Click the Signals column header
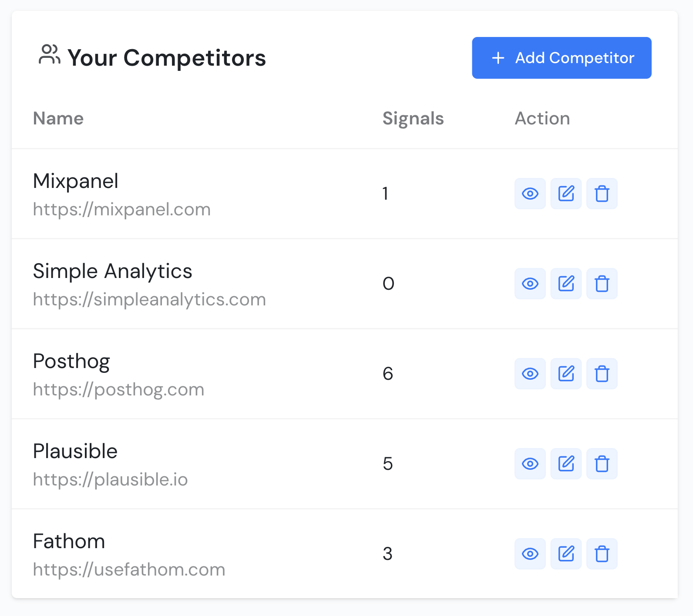 click(413, 118)
